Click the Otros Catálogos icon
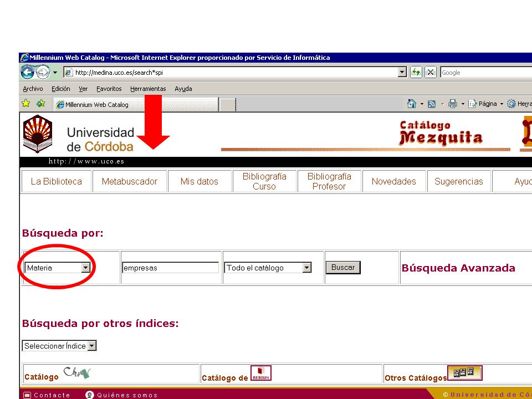Viewport: 532px width, 399px height. pyautogui.click(x=465, y=373)
